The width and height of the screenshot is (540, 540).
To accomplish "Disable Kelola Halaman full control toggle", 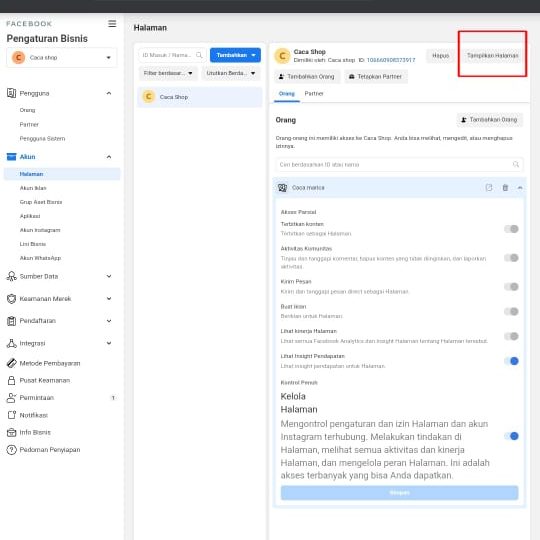I will coord(511,436).
